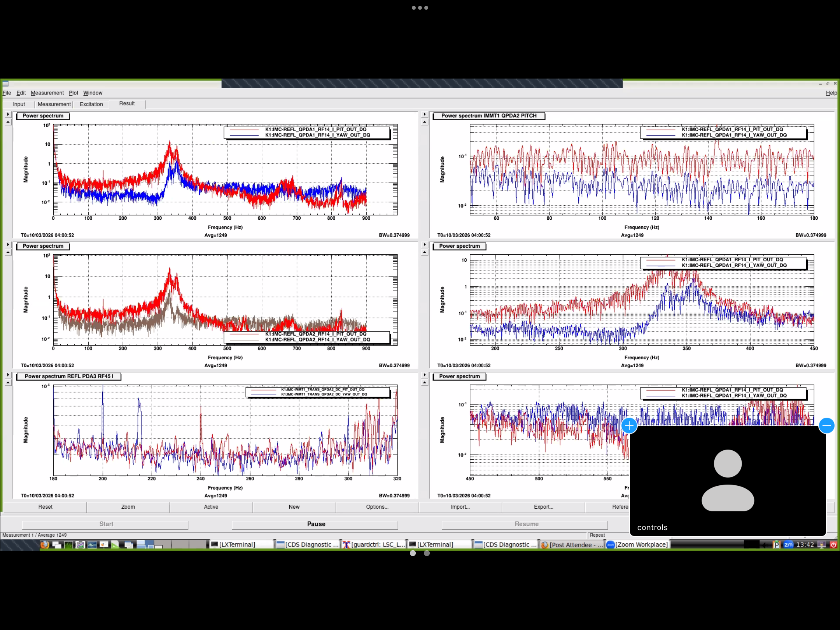
Task: Switch to Zoom Workplace taskbar entry
Action: point(637,544)
